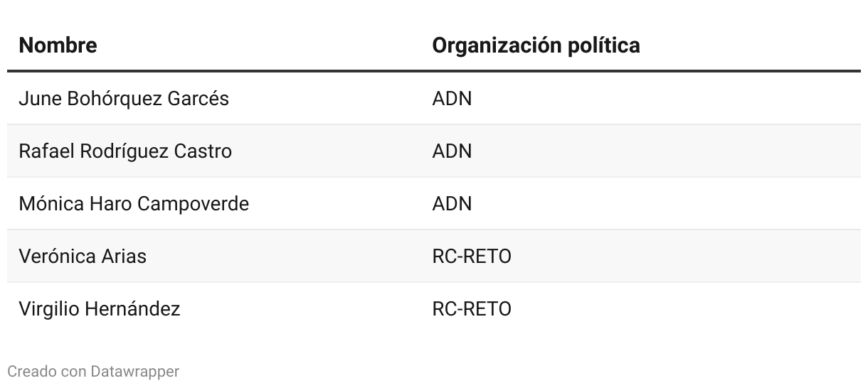Click the Organización política column header
868x388 pixels.
tap(536, 45)
